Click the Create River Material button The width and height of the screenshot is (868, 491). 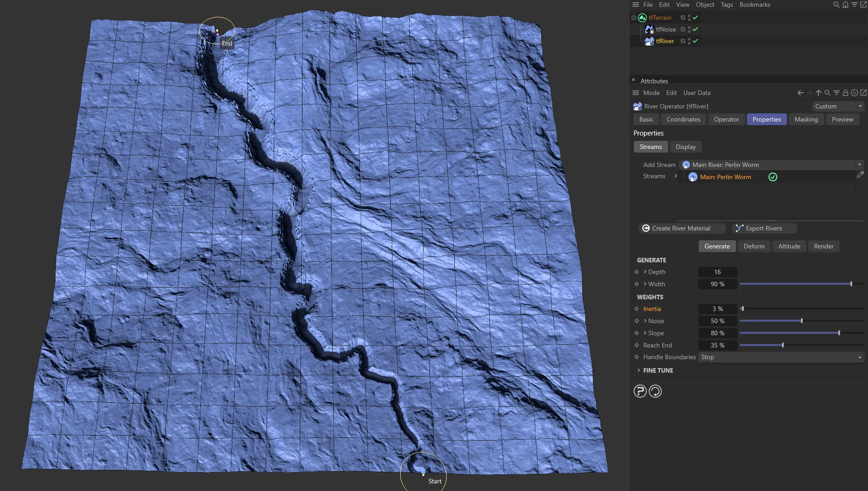pos(681,228)
